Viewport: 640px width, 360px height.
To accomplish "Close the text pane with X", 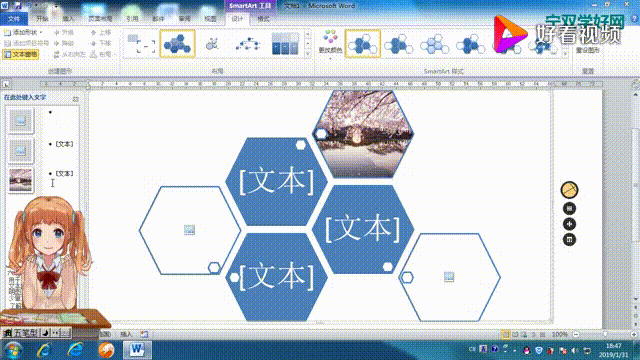I will pos(76,99).
